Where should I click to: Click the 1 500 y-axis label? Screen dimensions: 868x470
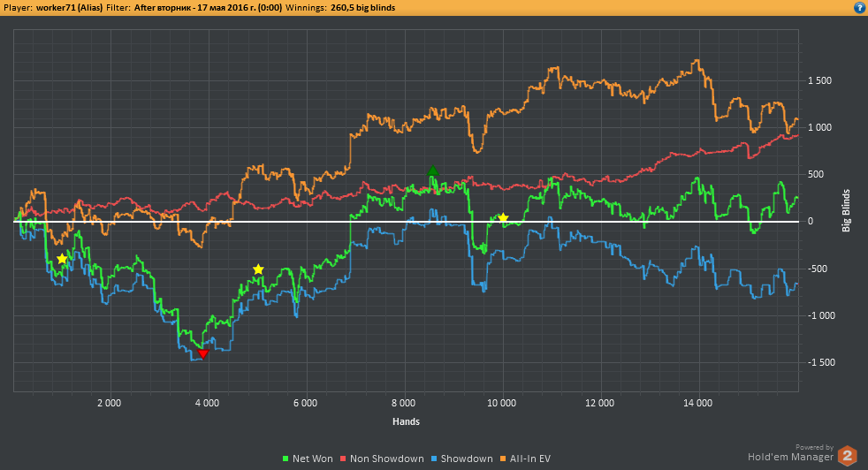coord(819,80)
